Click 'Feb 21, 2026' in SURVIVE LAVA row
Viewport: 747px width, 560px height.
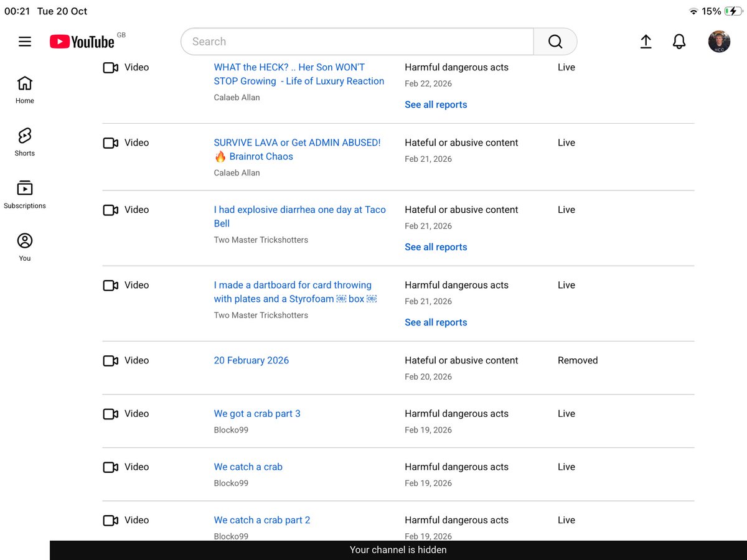pyautogui.click(x=428, y=159)
